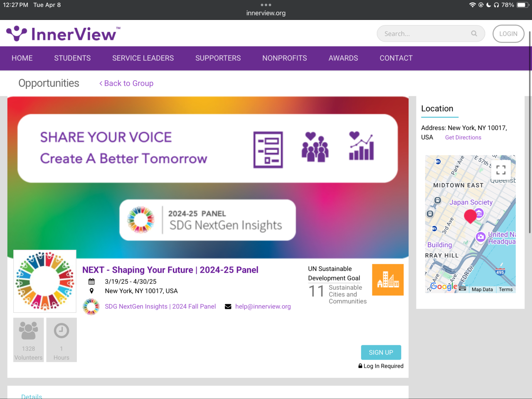Click the LOGIN button

pyautogui.click(x=508, y=34)
